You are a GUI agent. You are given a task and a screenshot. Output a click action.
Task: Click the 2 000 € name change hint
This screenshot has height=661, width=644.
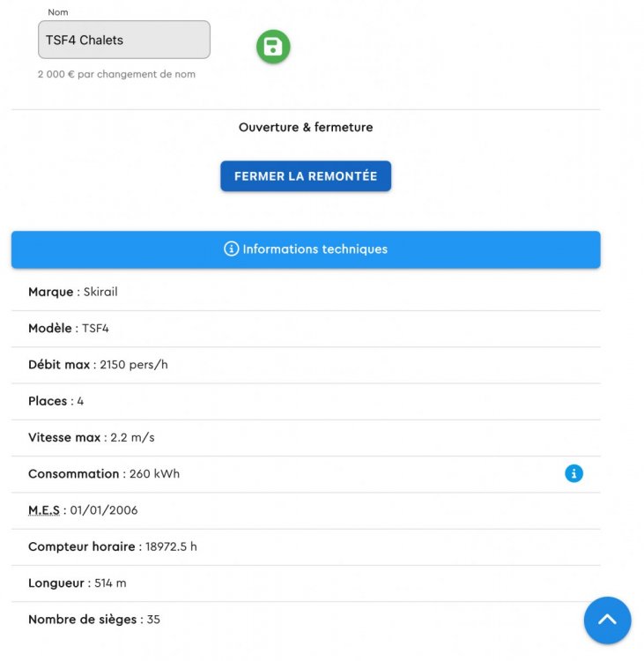click(x=116, y=75)
